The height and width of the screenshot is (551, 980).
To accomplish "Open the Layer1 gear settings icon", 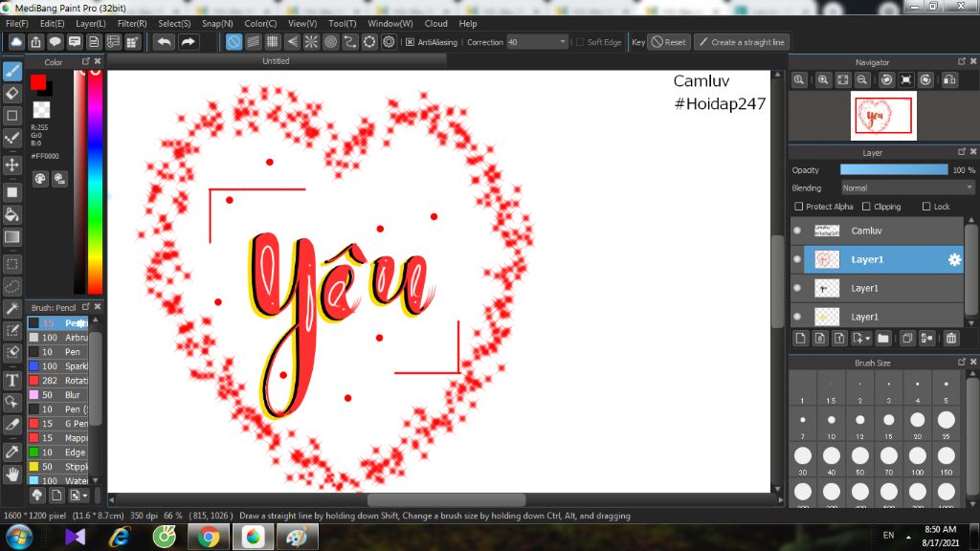I will pos(954,259).
